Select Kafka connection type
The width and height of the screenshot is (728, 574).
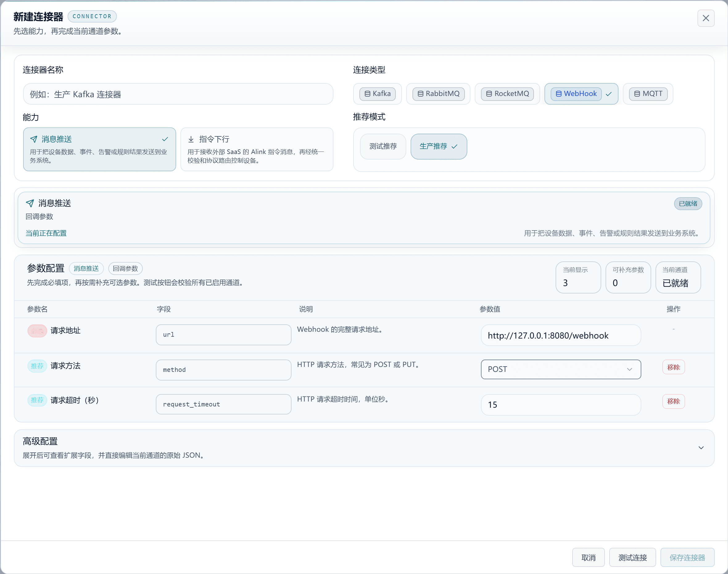pos(377,94)
